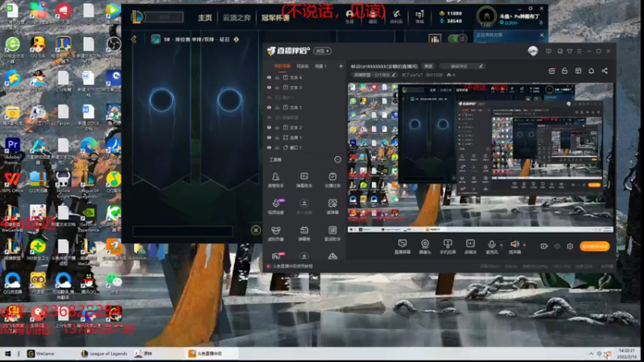Close the matchmaking notification panel
This screenshot has height=362, width=644.
542,35
